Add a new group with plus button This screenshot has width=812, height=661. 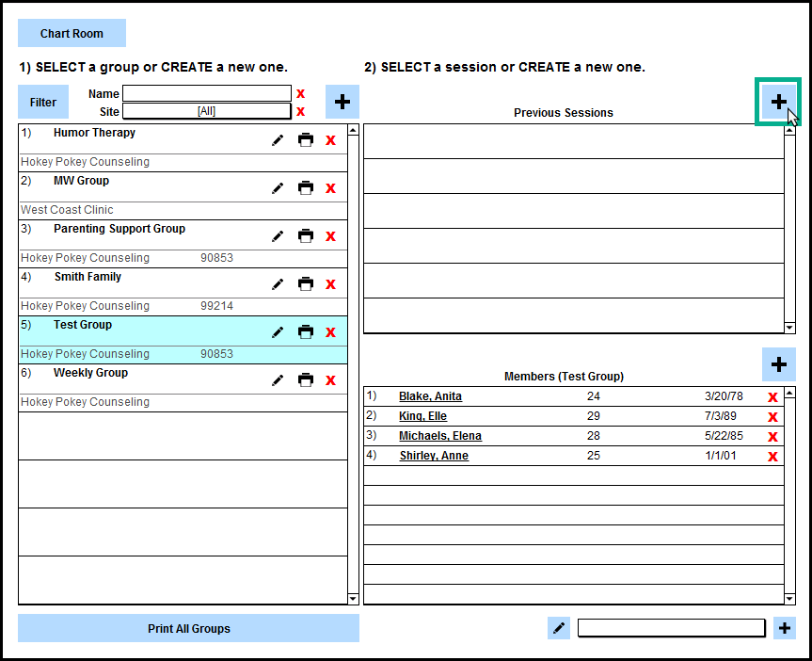point(342,102)
